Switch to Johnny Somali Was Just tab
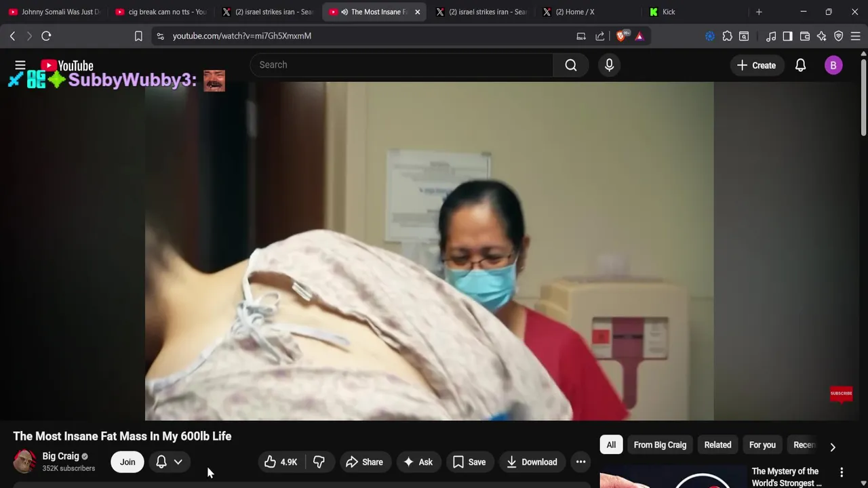 click(x=54, y=12)
